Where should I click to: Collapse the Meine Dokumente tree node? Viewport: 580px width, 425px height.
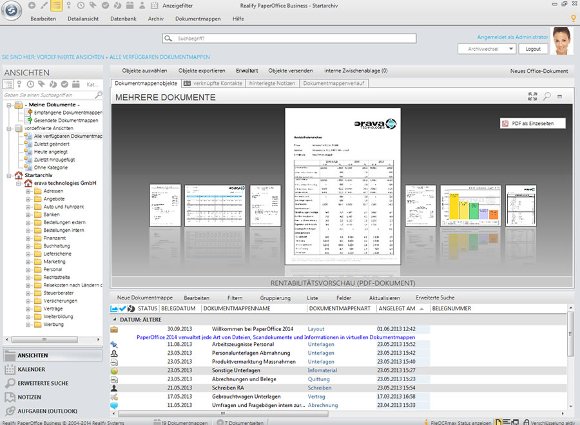pos(9,105)
